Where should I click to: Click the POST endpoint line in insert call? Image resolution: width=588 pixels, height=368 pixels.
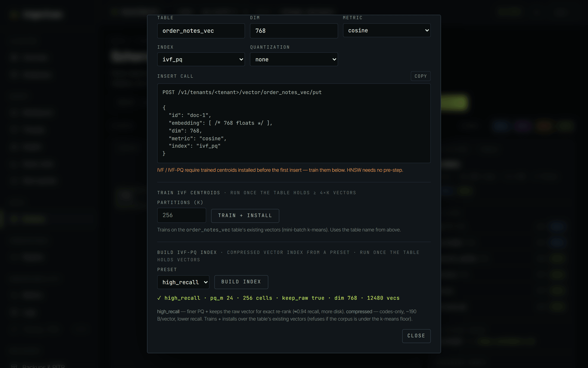242,92
